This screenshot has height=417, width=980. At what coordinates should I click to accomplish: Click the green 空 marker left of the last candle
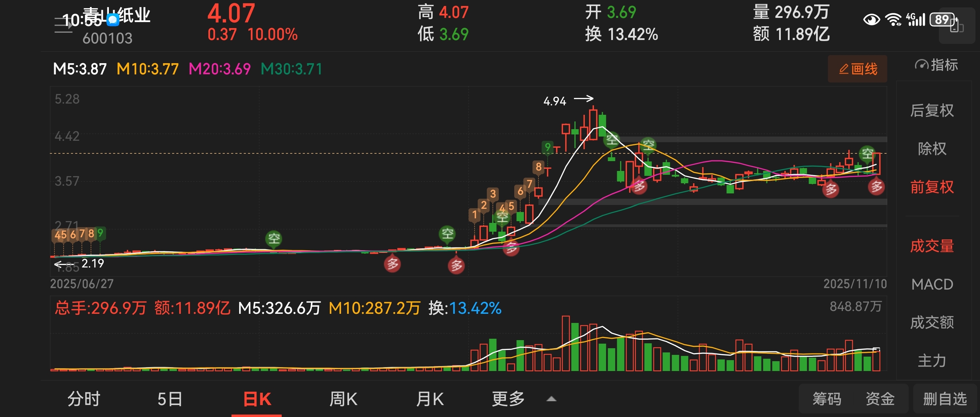(867, 154)
